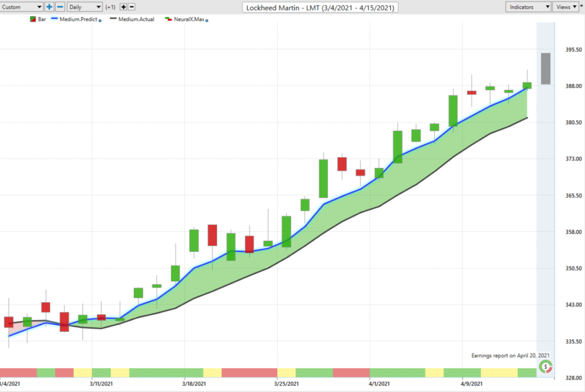
Task: Click the 358.00 price axis label
Action: pyautogui.click(x=574, y=232)
